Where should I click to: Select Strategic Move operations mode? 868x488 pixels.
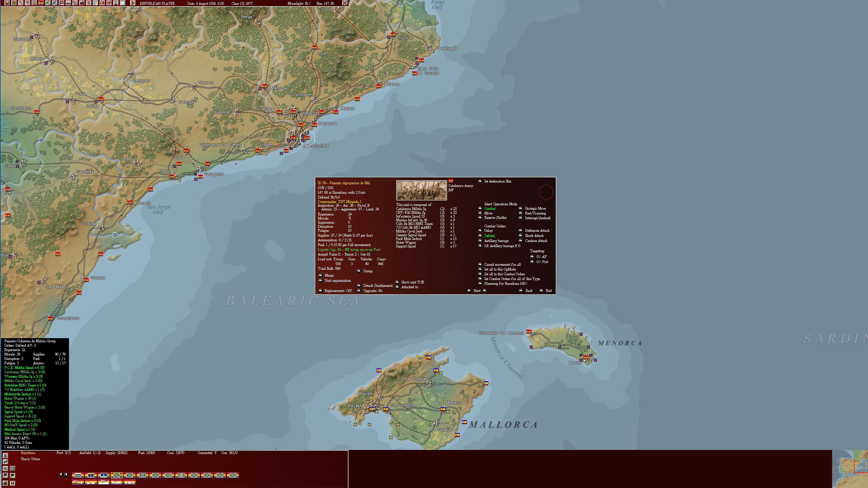(521, 208)
